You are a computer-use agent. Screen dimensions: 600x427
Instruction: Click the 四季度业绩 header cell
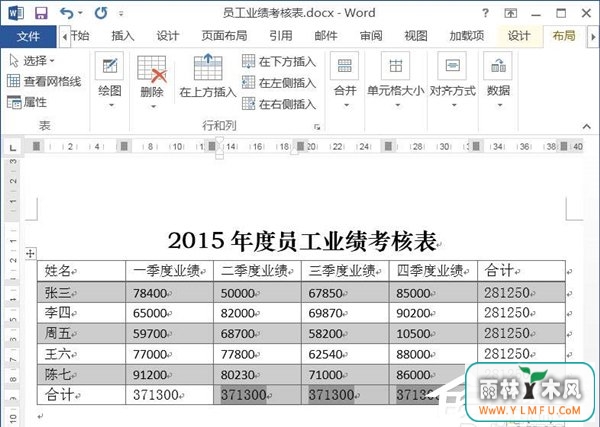coord(433,271)
